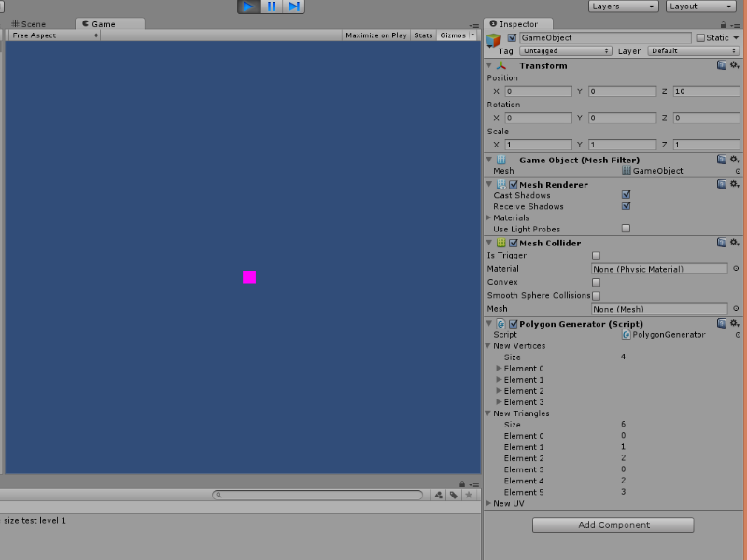747x560 pixels.
Task: Open Mesh Collider mesh picker circle
Action: pos(736,309)
